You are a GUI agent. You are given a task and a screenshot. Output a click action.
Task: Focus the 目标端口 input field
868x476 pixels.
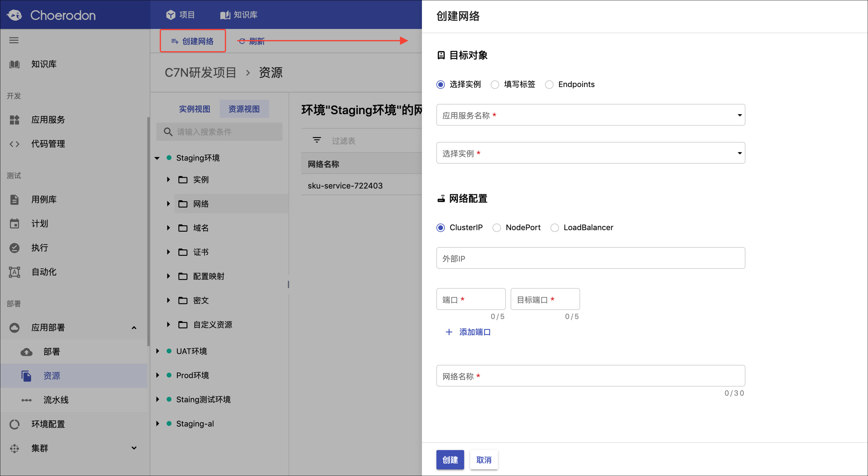point(545,299)
